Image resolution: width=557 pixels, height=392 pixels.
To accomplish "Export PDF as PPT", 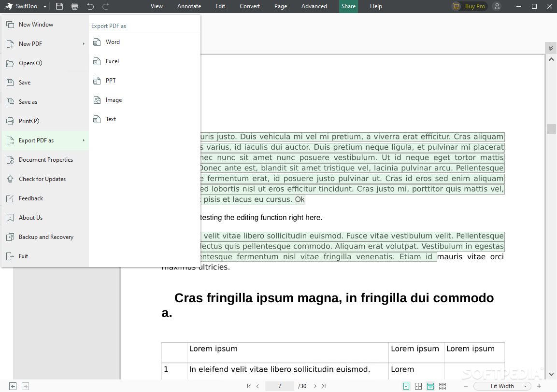I will coord(144,81).
